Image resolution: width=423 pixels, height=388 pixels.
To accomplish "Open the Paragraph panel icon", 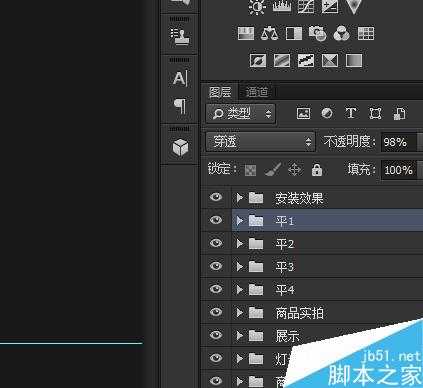I will tap(180, 106).
